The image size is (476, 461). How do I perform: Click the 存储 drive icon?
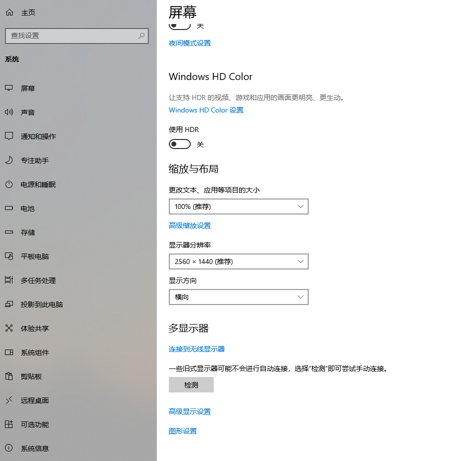[9, 232]
